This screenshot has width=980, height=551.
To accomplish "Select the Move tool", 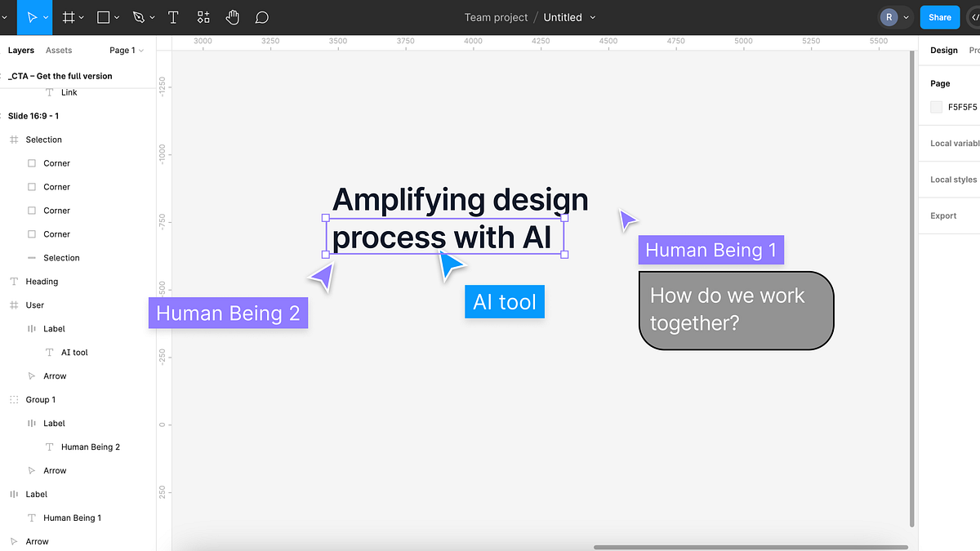I will point(33,16).
